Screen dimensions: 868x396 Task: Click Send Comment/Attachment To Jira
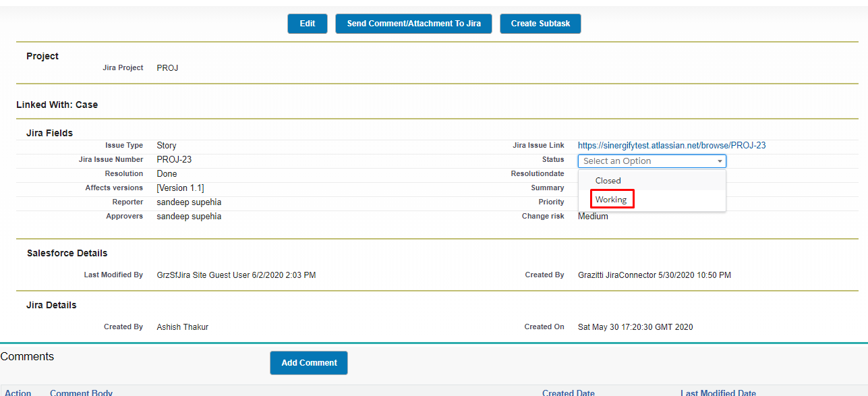click(413, 23)
